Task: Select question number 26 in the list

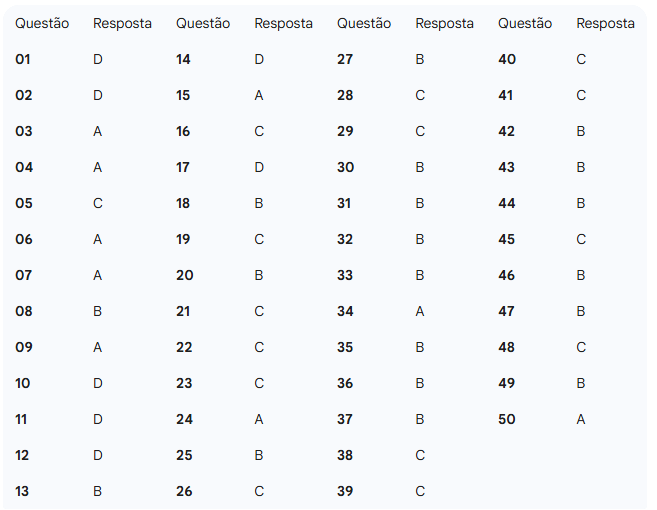Action: click(x=184, y=492)
